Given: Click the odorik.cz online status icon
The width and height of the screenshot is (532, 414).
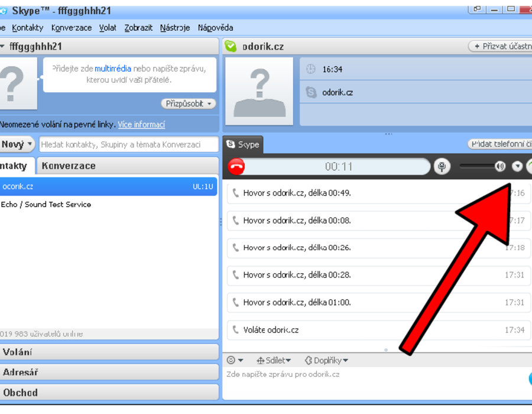Looking at the screenshot, I should pos(231,46).
